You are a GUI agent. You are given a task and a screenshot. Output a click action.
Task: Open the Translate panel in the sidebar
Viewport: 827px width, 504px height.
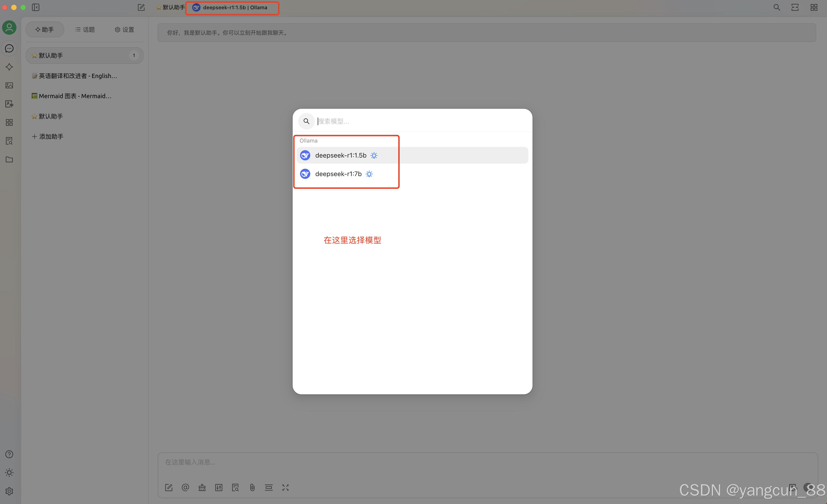(x=9, y=104)
